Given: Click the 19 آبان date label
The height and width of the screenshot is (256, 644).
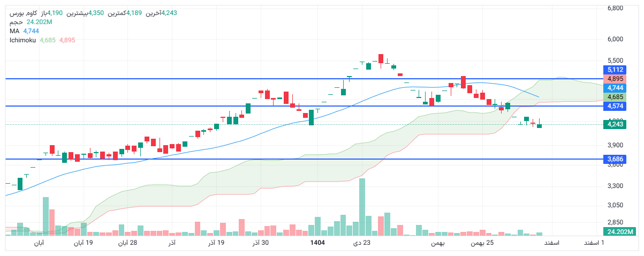Looking at the screenshot, I should click(83, 243).
